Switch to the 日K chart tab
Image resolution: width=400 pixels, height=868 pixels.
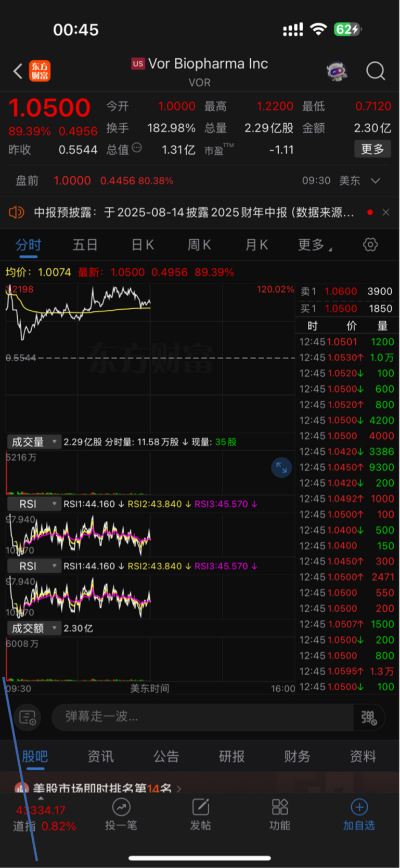pos(143,245)
